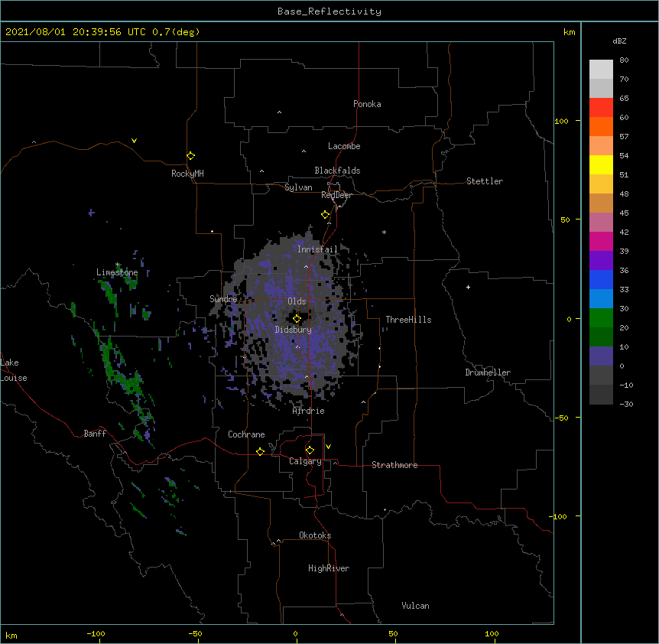
Task: Click the Ponoka city label
Action: 367,104
